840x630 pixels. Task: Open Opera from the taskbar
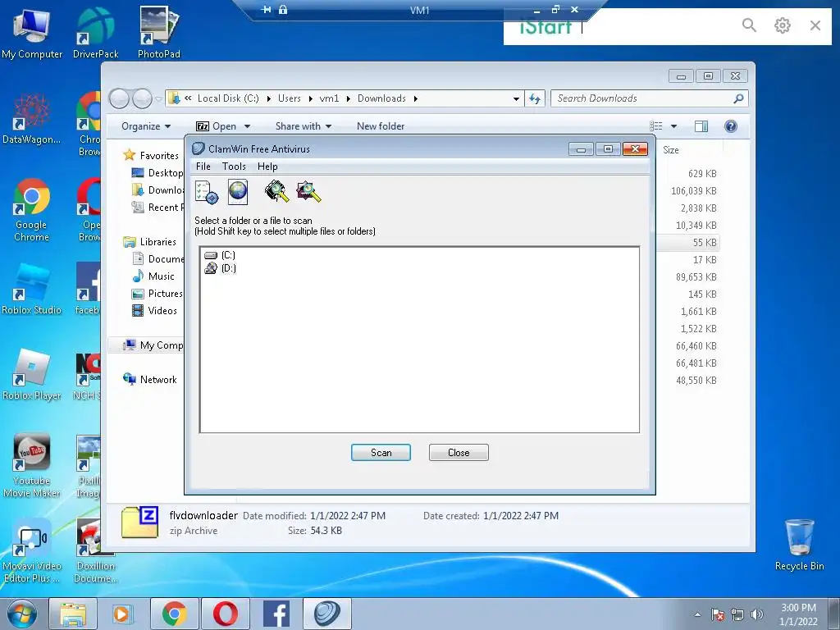pyautogui.click(x=225, y=614)
